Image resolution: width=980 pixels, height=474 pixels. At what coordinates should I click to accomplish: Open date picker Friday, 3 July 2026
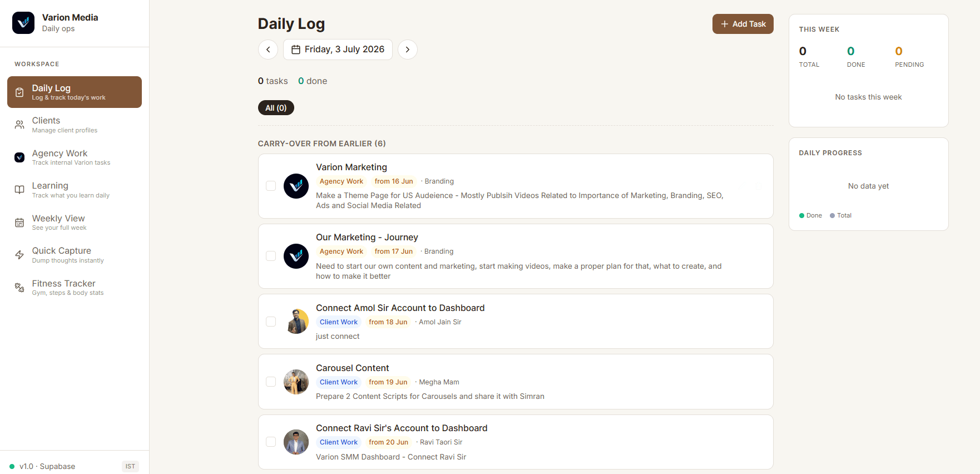pos(338,50)
